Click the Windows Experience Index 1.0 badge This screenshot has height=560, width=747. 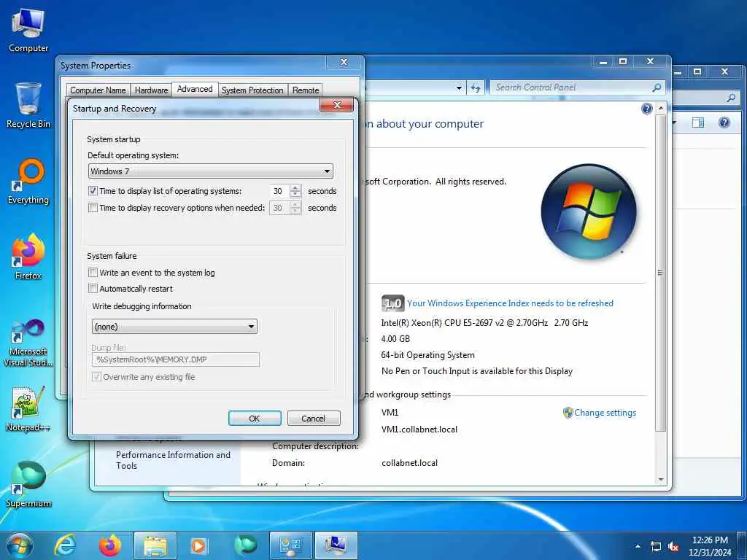point(392,303)
